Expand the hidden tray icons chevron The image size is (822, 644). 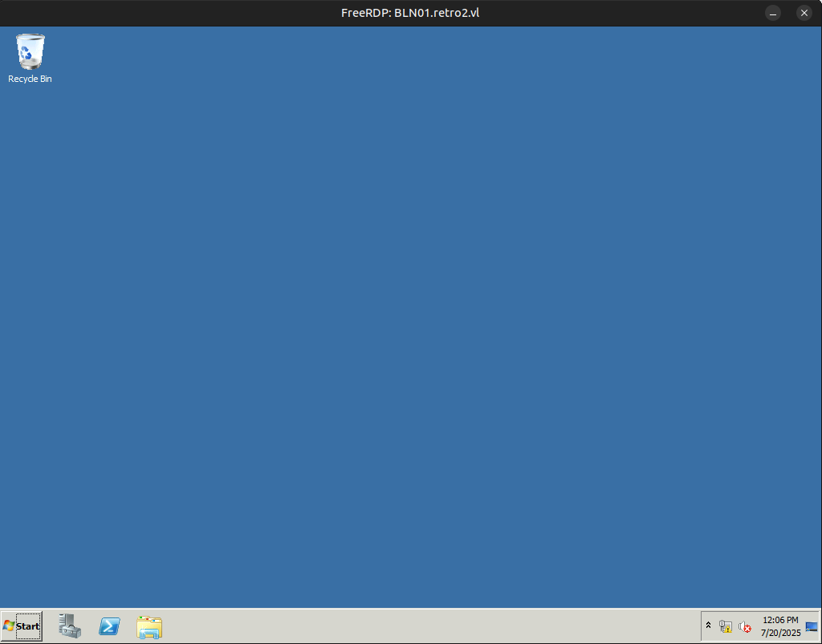pos(708,626)
